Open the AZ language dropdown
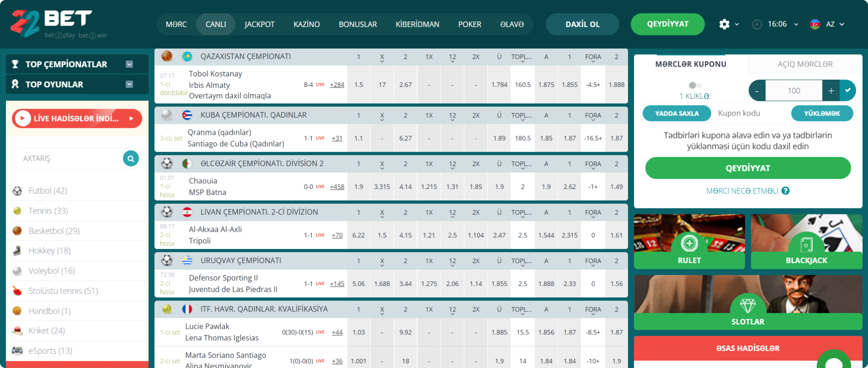868x368 pixels. 835,24
